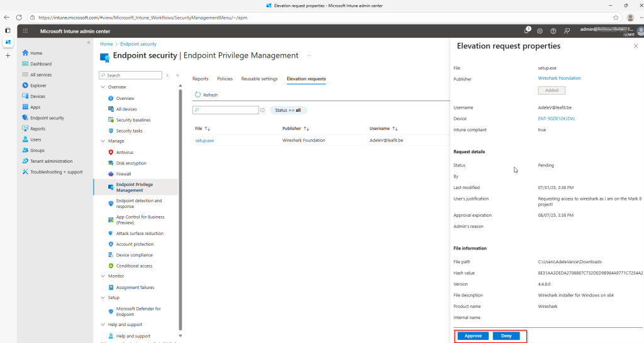Switch to the Policies tab
The width and height of the screenshot is (644, 343).
pos(225,79)
